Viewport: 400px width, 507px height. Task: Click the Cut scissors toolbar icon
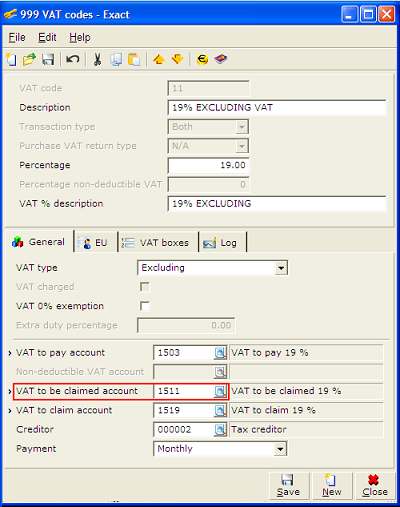[97, 60]
